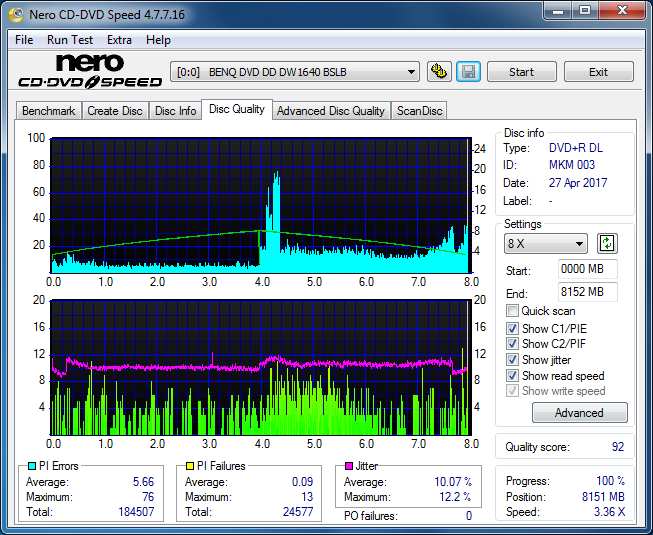
Task: Click the drive options icon with yellow discs
Action: coord(439,72)
